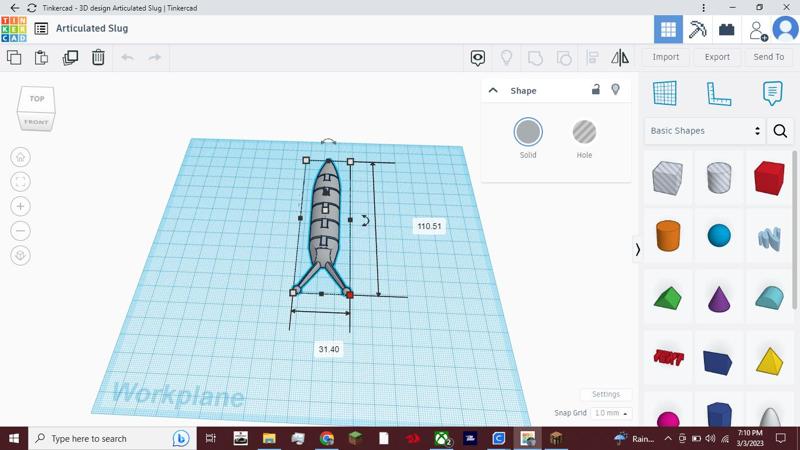Select the Ruler tool icon
The image size is (800, 450).
click(x=718, y=94)
